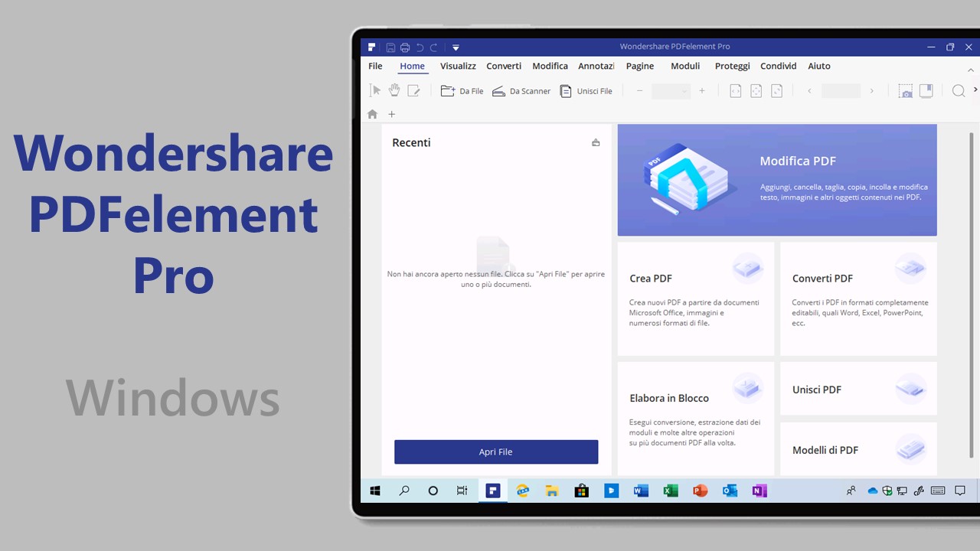Open the Windows Start menu

[375, 491]
